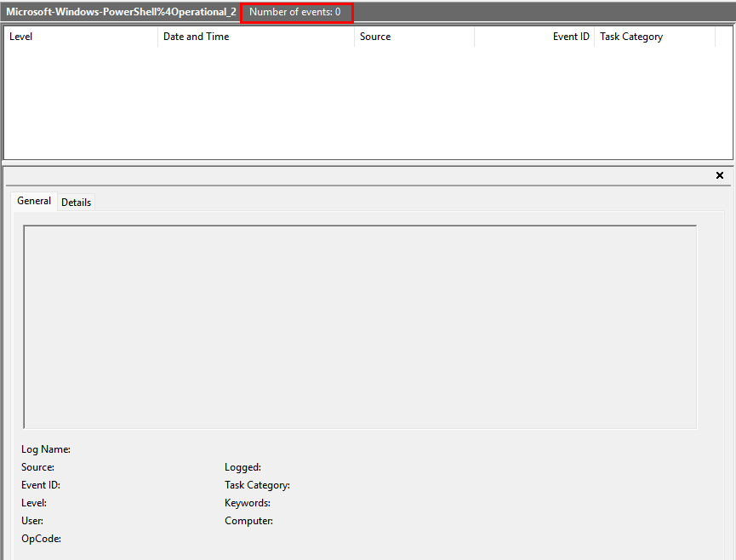Click the User field label

(x=32, y=521)
